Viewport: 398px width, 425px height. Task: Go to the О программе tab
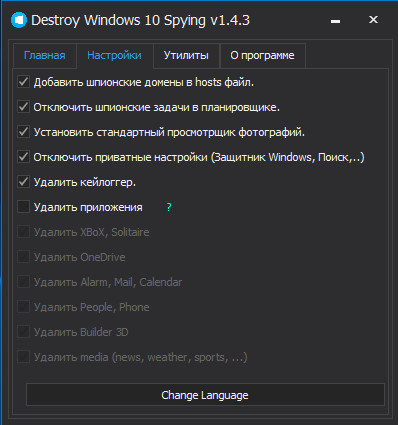click(262, 55)
